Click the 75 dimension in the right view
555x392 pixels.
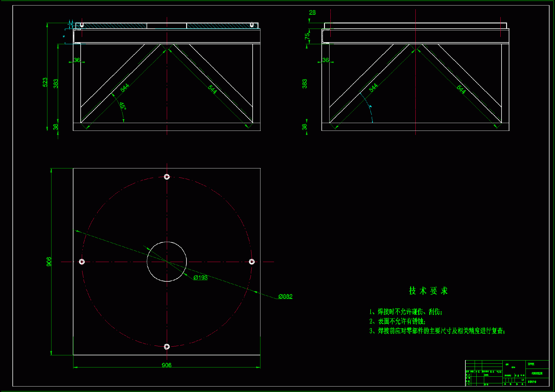(307, 36)
